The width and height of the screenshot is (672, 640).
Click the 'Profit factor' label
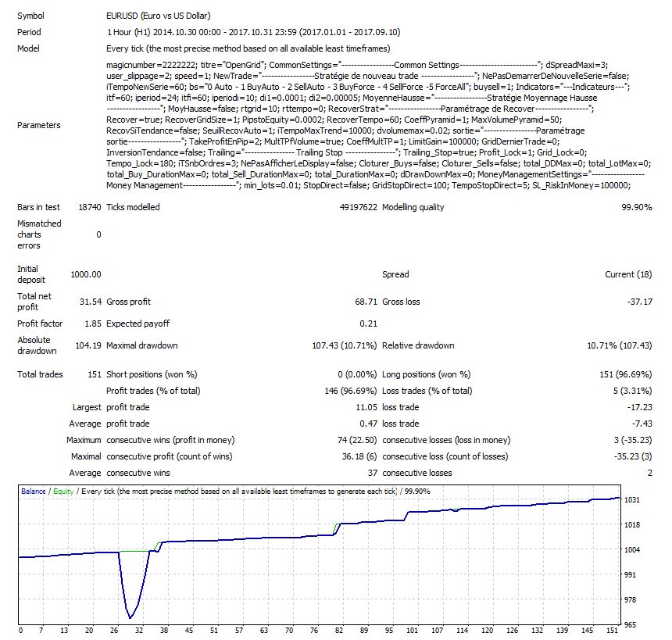pos(40,324)
